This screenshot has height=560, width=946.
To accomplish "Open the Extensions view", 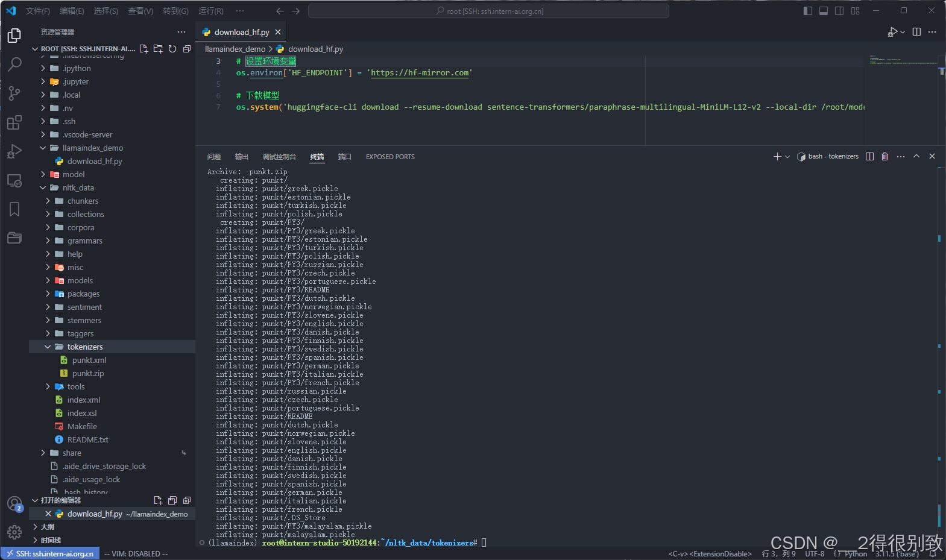I will click(14, 122).
